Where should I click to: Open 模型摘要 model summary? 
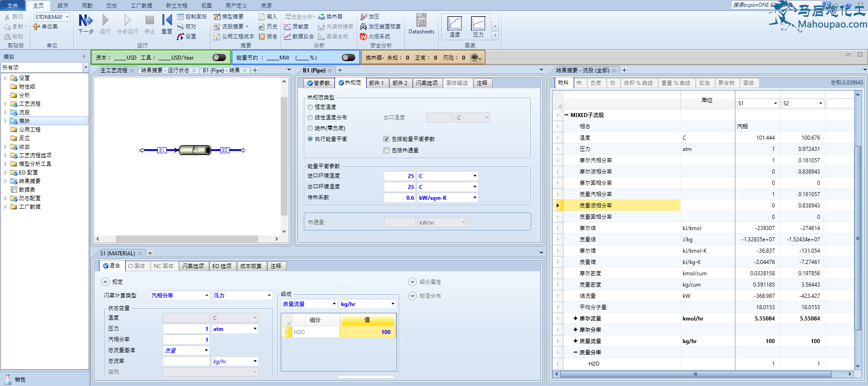pos(229,17)
